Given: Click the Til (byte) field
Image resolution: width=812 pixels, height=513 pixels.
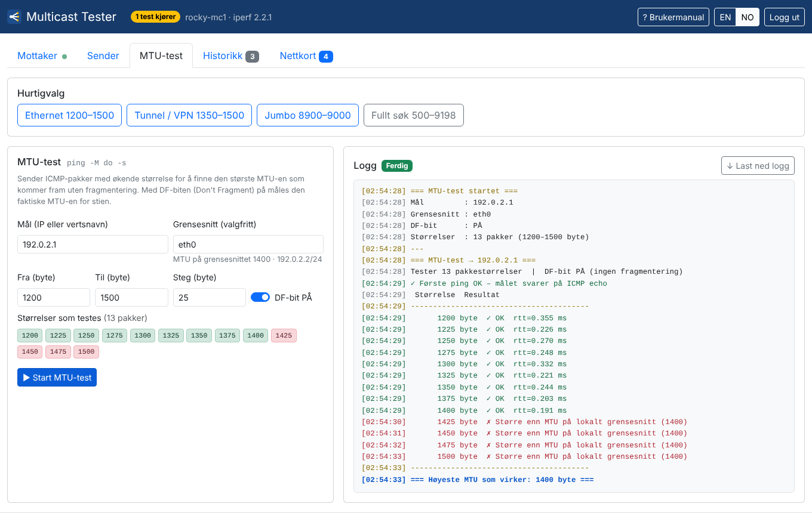Looking at the screenshot, I should 131,297.
